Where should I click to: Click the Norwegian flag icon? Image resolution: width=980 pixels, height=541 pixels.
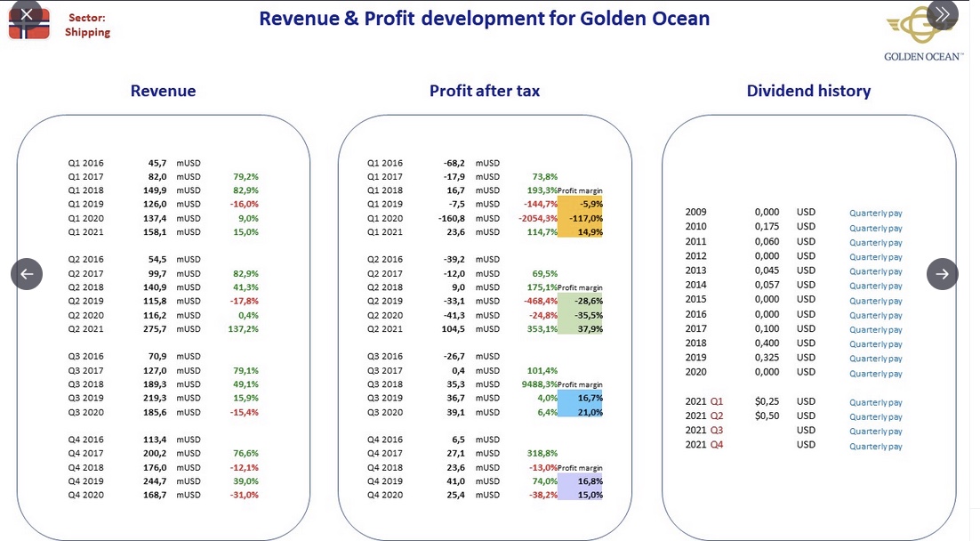28,25
